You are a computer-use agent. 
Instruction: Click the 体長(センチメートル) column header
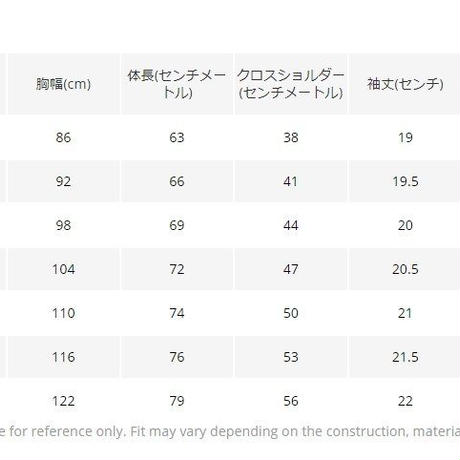click(x=177, y=84)
